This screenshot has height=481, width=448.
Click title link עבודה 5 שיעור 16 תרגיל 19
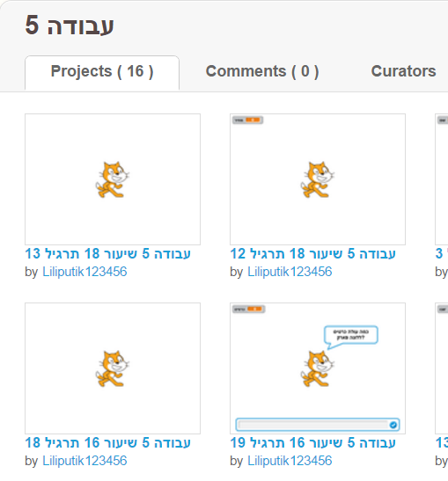click(312, 443)
